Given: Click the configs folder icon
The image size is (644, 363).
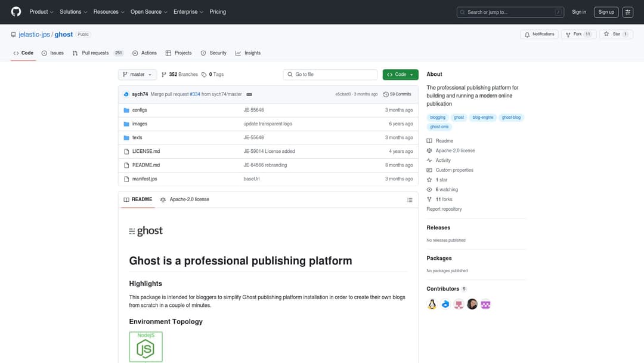Looking at the screenshot, I should point(126,110).
